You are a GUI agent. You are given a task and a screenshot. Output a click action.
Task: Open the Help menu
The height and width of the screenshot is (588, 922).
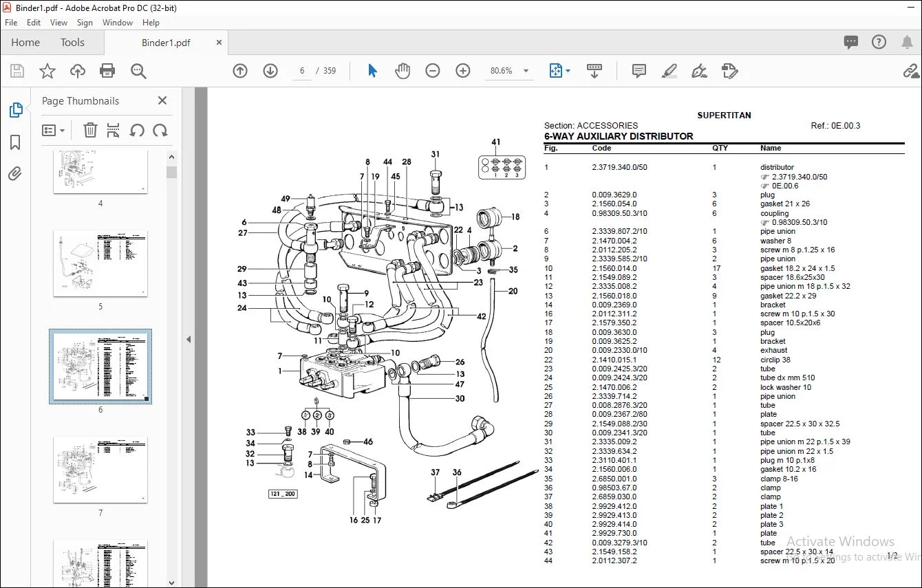pyautogui.click(x=151, y=23)
